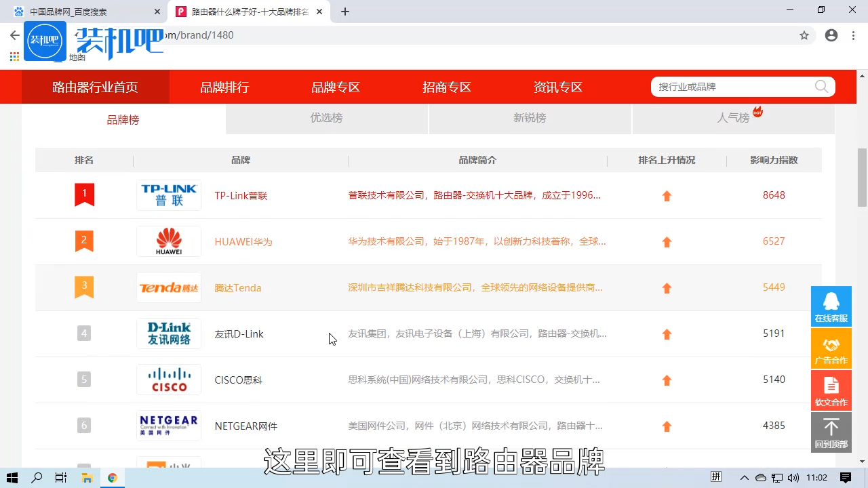Image resolution: width=868 pixels, height=488 pixels.
Task: Expand hidden system tray icons
Action: [x=744, y=478]
